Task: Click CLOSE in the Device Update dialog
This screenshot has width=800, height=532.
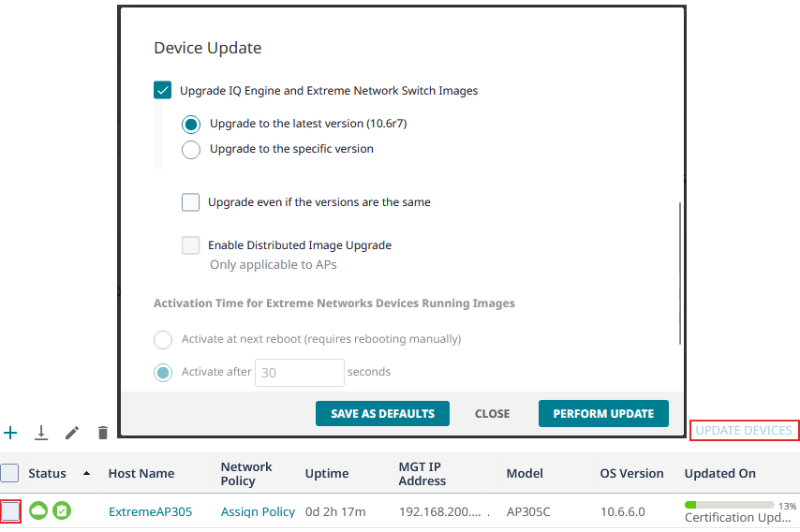Action: pyautogui.click(x=493, y=414)
